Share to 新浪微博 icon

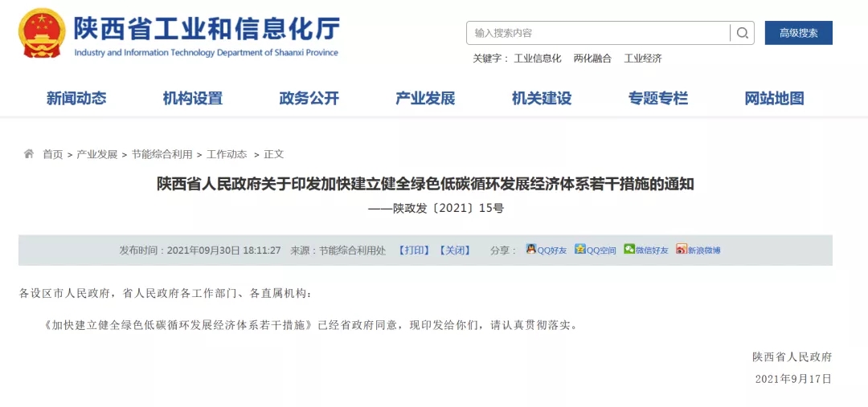click(681, 249)
